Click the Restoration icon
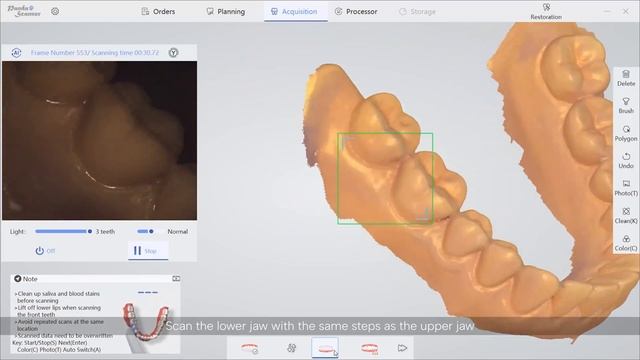This screenshot has width=640, height=360. coord(546,11)
